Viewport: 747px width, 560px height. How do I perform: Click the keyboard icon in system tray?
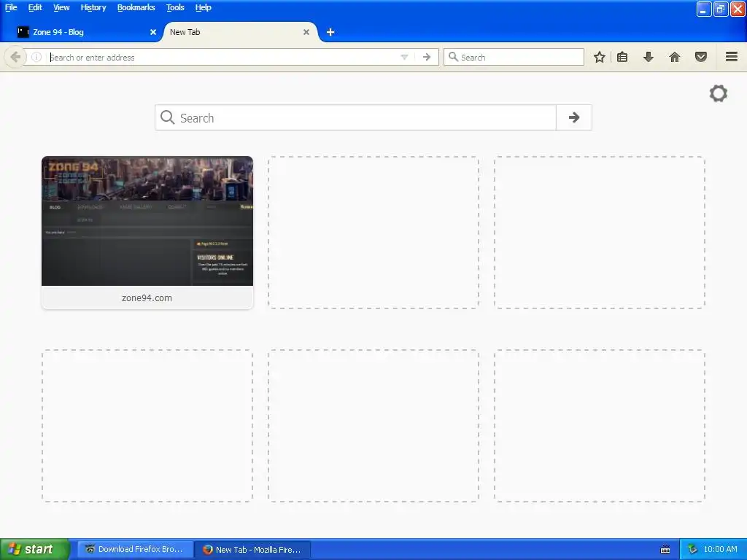[x=665, y=550]
